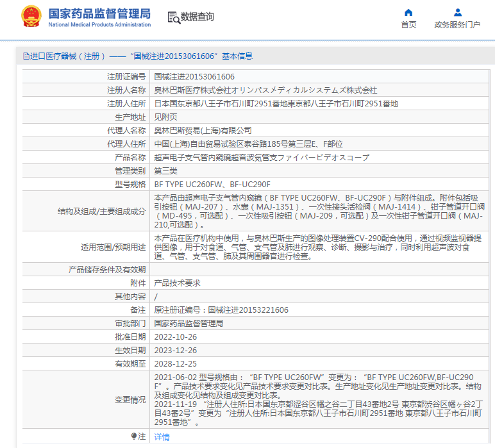Click expiry date 2028-12-25
495x448 pixels.
(x=176, y=364)
